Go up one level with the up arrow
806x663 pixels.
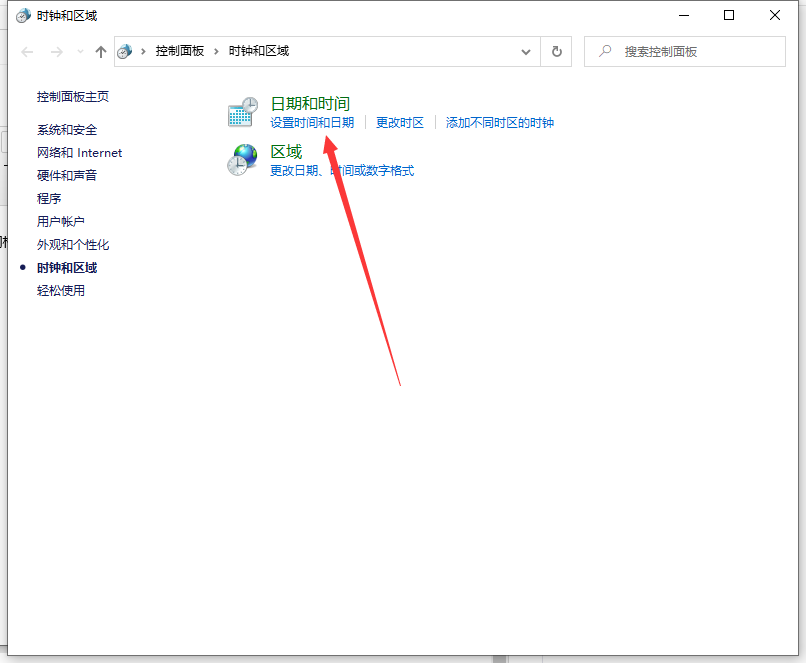click(x=101, y=52)
